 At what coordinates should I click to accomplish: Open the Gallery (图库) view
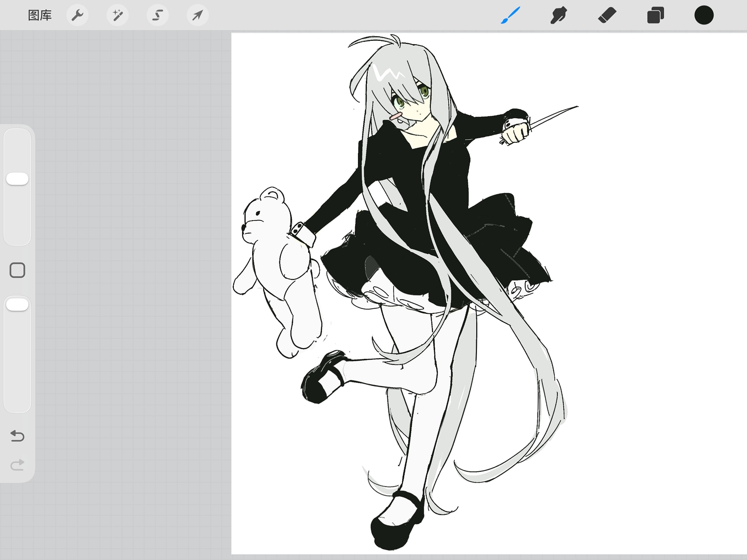[40, 16]
